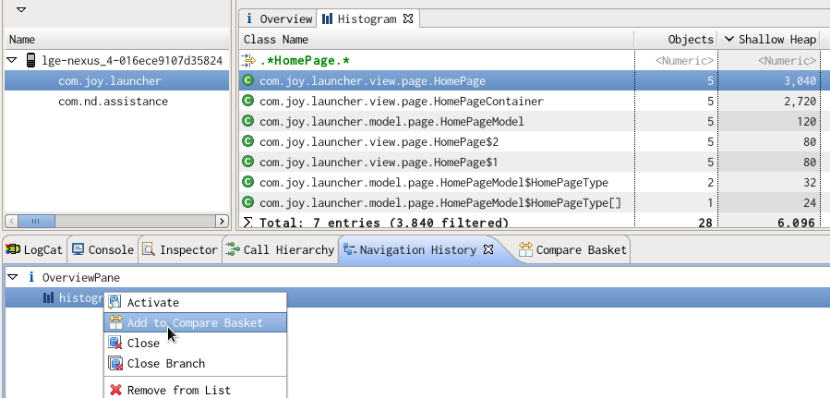This screenshot has height=398, width=830.
Task: Sort by the Objects column header
Action: (675, 39)
